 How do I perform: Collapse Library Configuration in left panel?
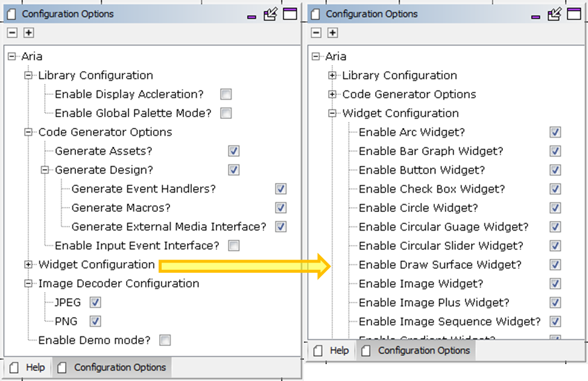point(28,75)
